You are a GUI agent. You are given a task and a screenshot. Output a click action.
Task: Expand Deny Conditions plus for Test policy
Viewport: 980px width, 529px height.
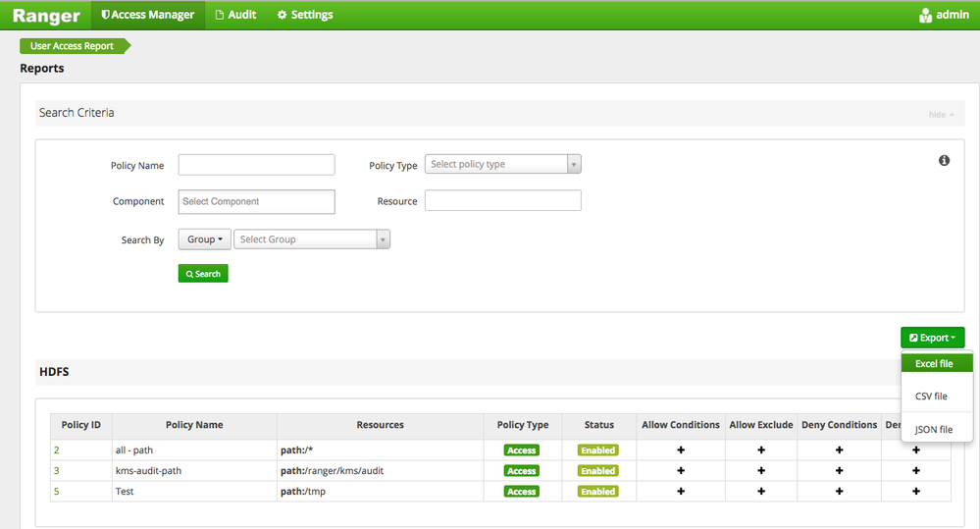tap(839, 491)
